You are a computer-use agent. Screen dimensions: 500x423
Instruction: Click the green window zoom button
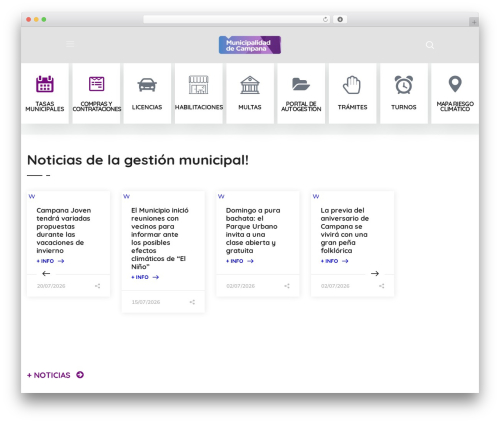(x=44, y=19)
